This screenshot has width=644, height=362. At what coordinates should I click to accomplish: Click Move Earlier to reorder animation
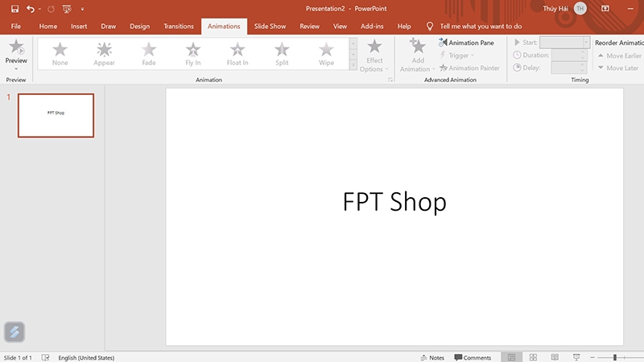click(619, 56)
